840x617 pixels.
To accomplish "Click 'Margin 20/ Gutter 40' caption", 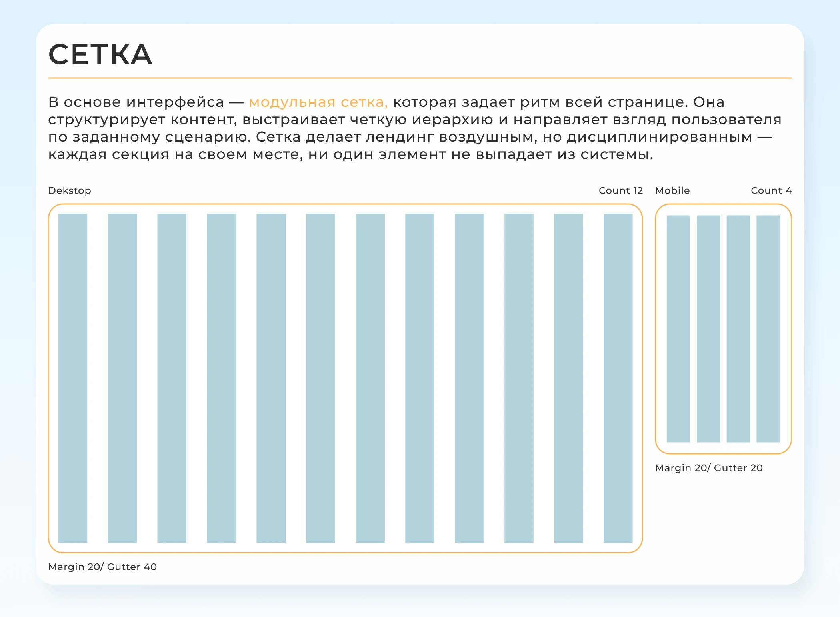I will pyautogui.click(x=102, y=567).
